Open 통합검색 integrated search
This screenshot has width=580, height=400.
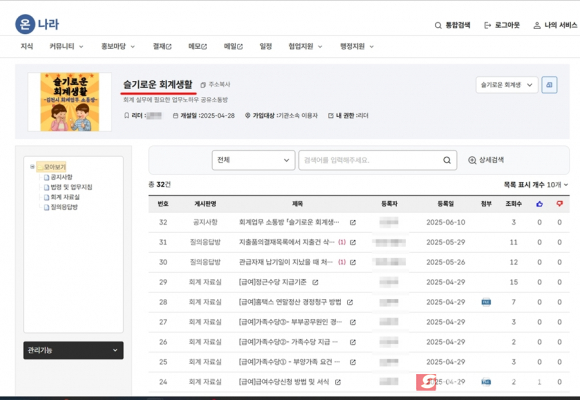click(x=452, y=25)
